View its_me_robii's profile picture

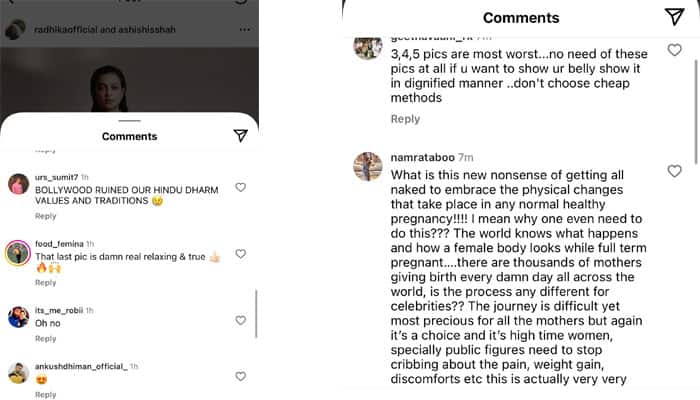18,317
